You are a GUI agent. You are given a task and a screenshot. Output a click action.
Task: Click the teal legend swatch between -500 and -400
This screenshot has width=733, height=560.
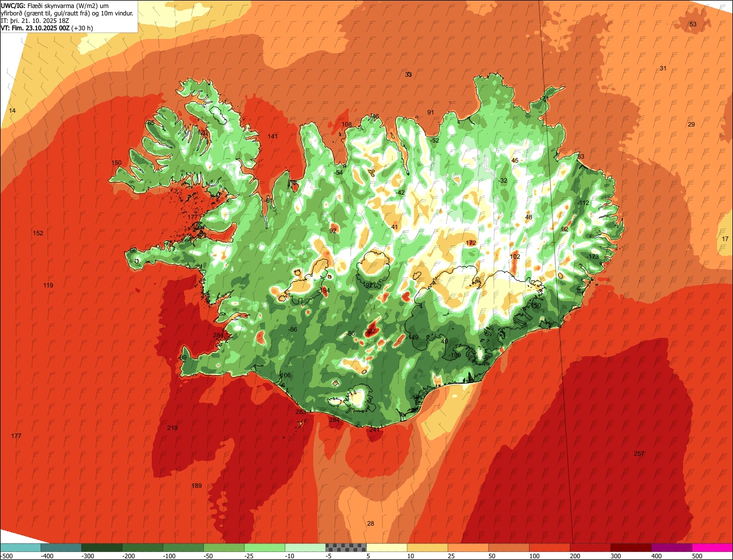(x=20, y=547)
